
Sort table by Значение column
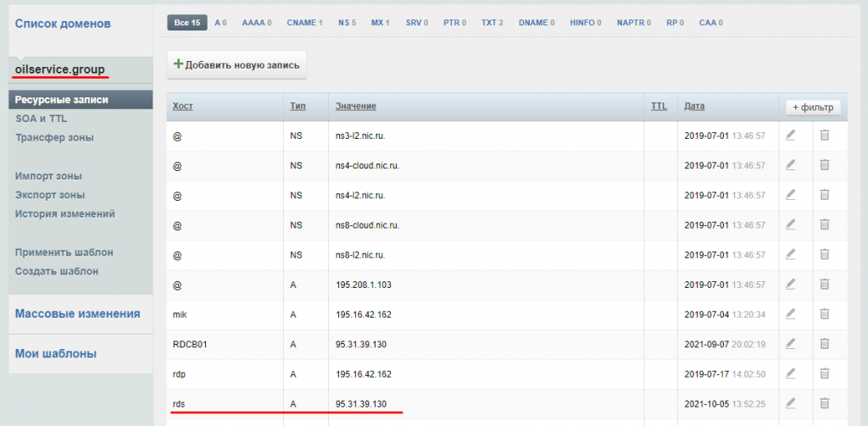[x=356, y=106]
